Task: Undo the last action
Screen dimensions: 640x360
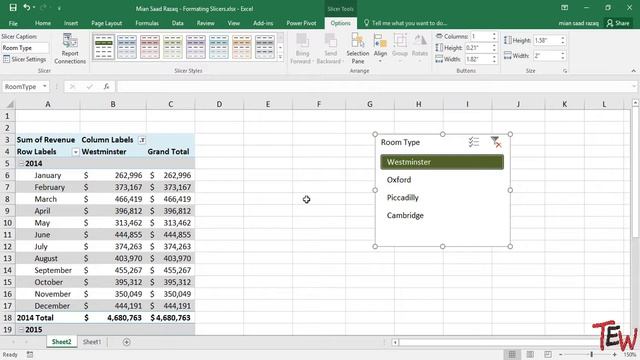Action: tap(27, 7)
